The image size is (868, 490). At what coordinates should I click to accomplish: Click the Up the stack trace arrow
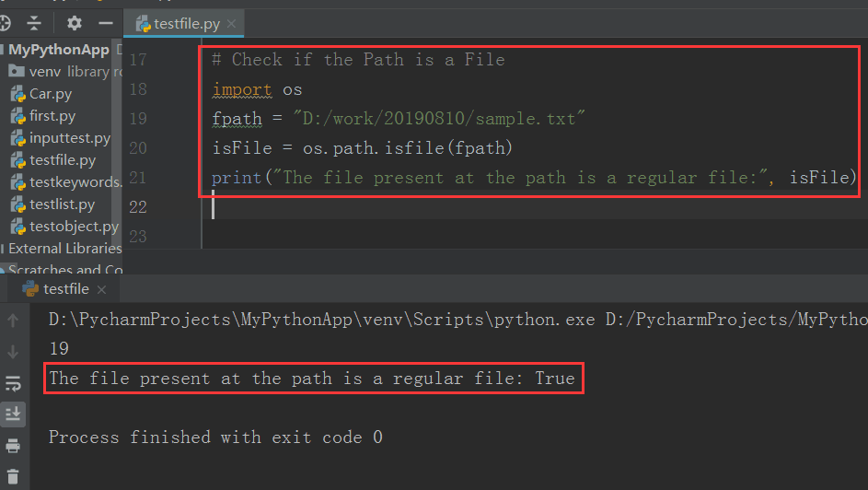coord(13,320)
